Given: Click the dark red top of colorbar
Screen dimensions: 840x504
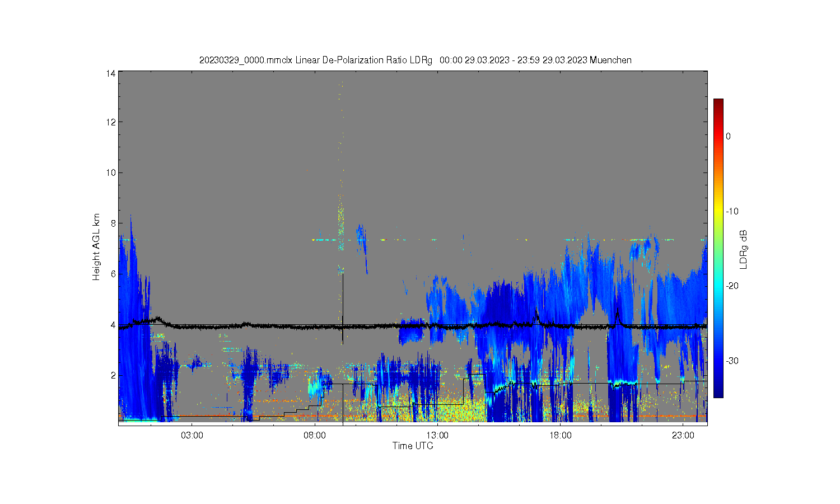Looking at the screenshot, I should 718,104.
